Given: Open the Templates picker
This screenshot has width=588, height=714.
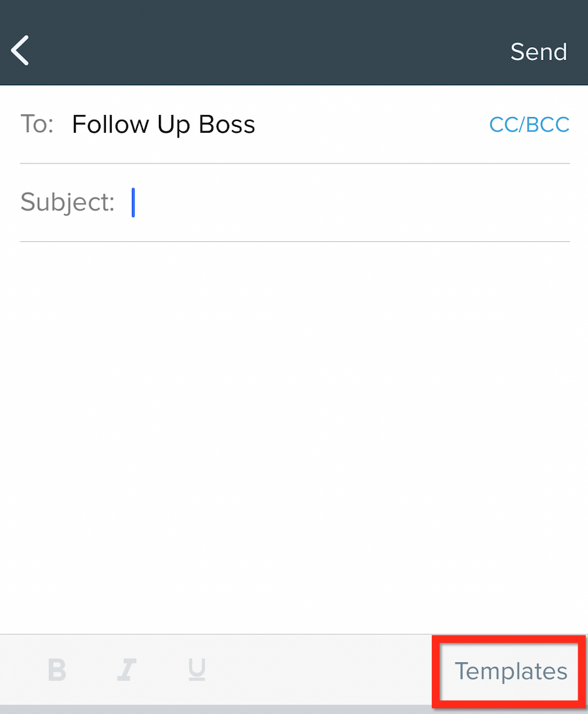Looking at the screenshot, I should pyautogui.click(x=511, y=671).
